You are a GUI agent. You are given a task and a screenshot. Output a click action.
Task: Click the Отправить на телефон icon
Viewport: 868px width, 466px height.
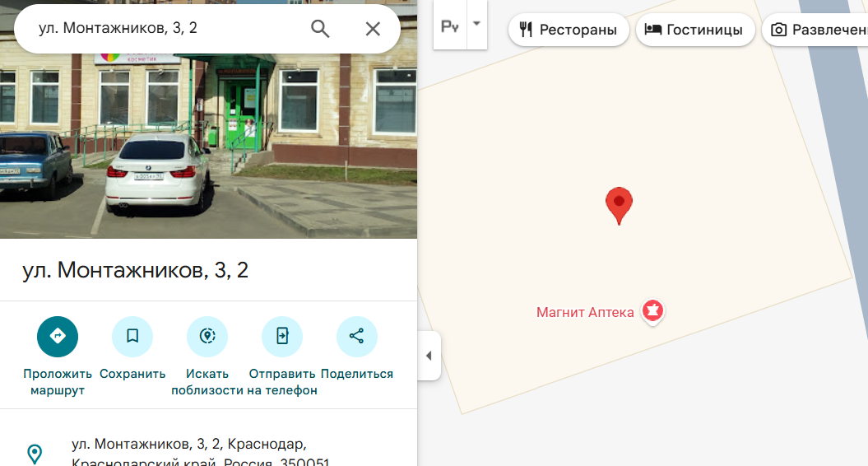pos(282,336)
